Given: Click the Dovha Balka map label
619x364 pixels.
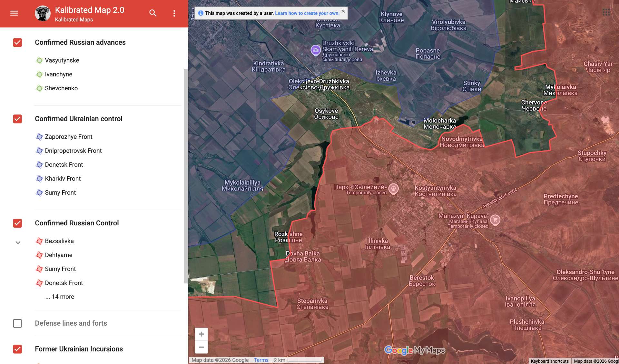Looking at the screenshot, I should (303, 256).
